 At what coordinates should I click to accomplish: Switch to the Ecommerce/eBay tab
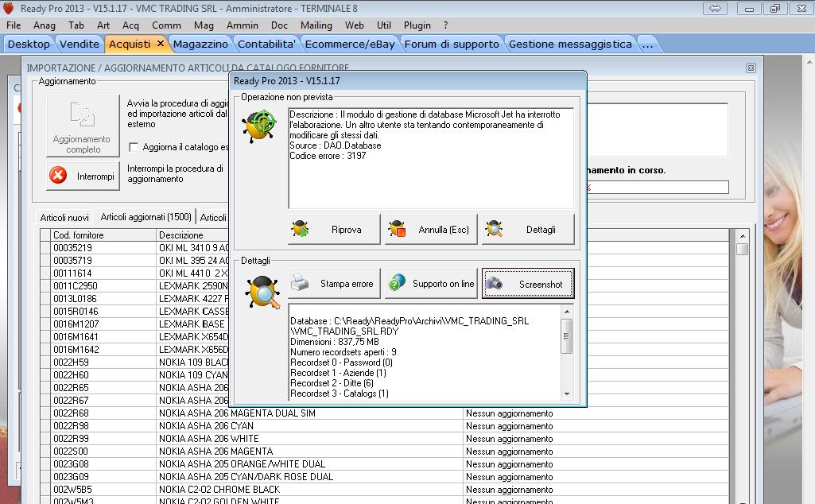coord(350,45)
